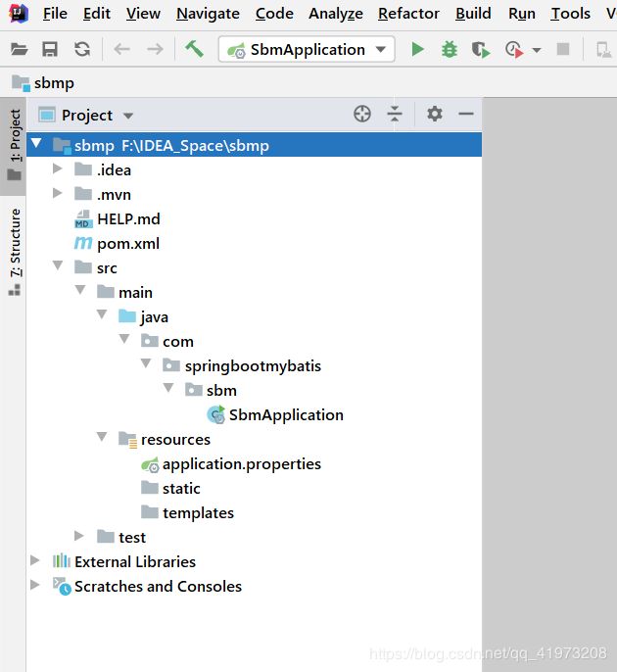Expand External Libraries arrow
Viewport: 617px width, 672px height.
pos(35,560)
